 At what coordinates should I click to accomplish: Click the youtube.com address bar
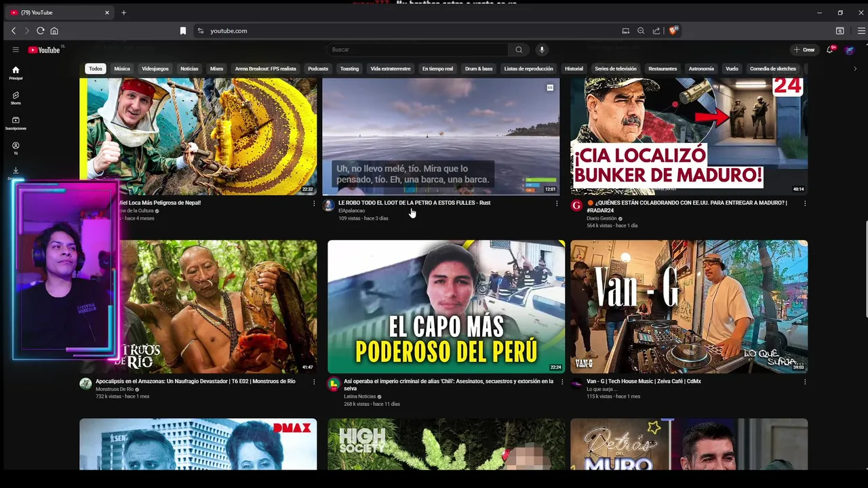point(407,30)
